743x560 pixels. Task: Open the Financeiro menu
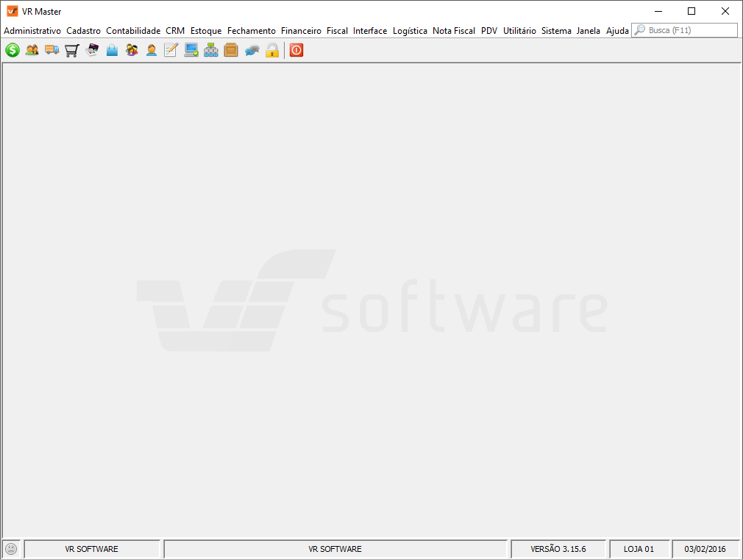301,31
